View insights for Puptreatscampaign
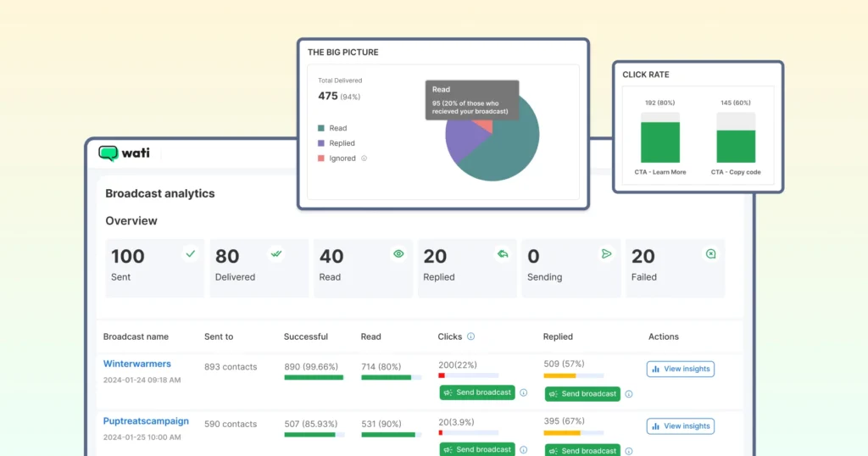Screen dimensions: 868x456 [x=680, y=426]
